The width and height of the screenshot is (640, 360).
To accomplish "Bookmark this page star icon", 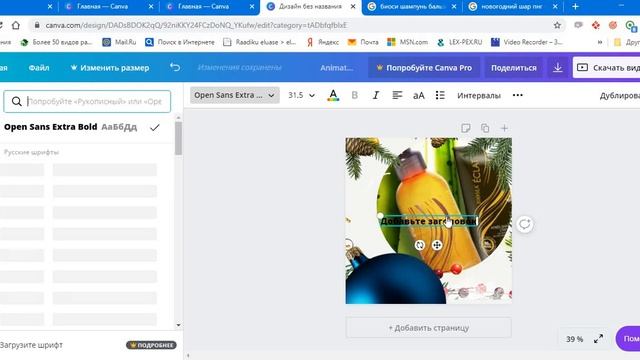I will click(557, 25).
